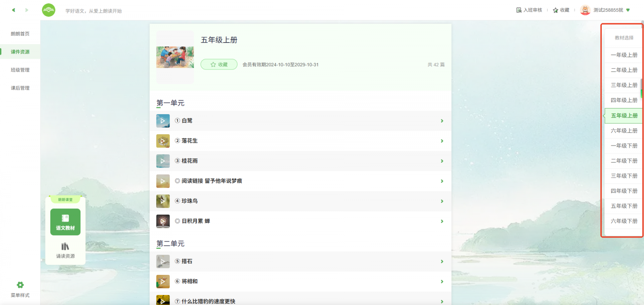Open 朗朗首页 in left menu
The image size is (644, 305).
[20, 34]
